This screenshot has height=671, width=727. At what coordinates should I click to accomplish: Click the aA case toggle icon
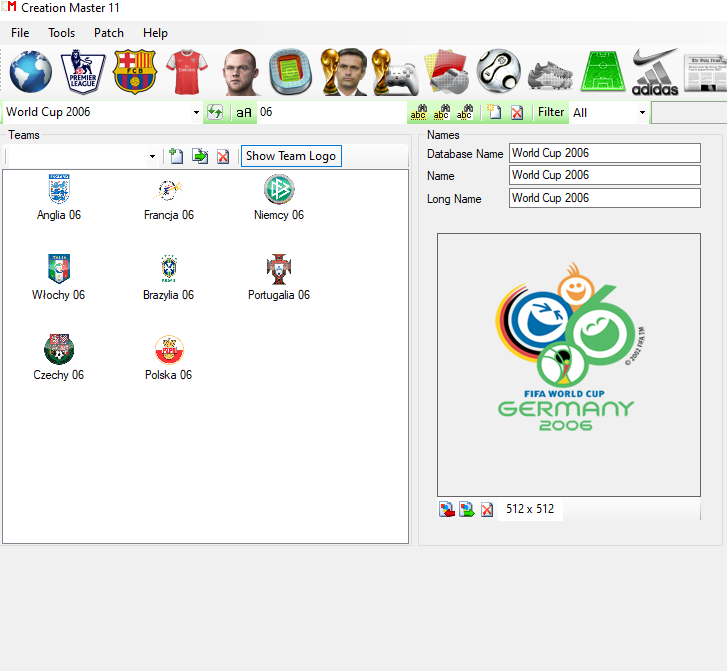(x=244, y=113)
